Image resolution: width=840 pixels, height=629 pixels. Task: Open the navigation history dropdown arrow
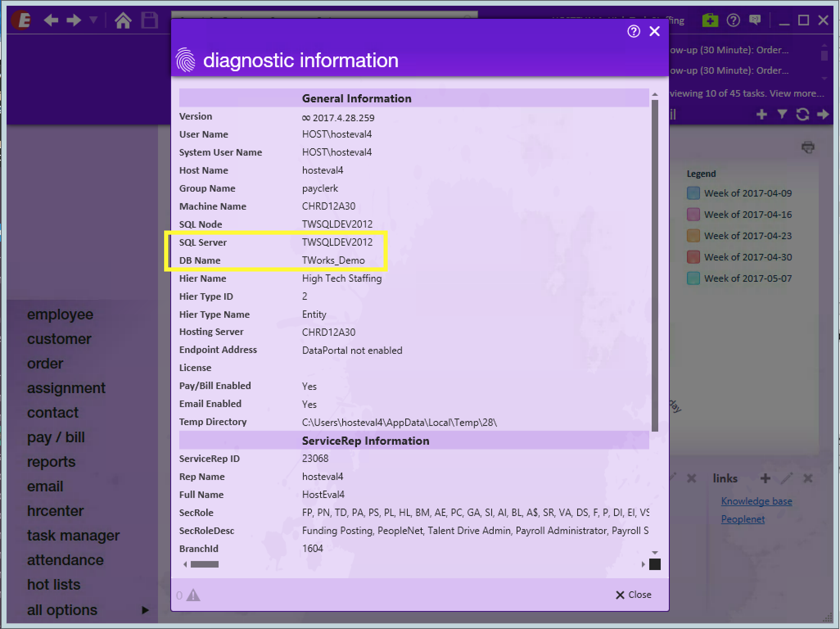coord(94,20)
